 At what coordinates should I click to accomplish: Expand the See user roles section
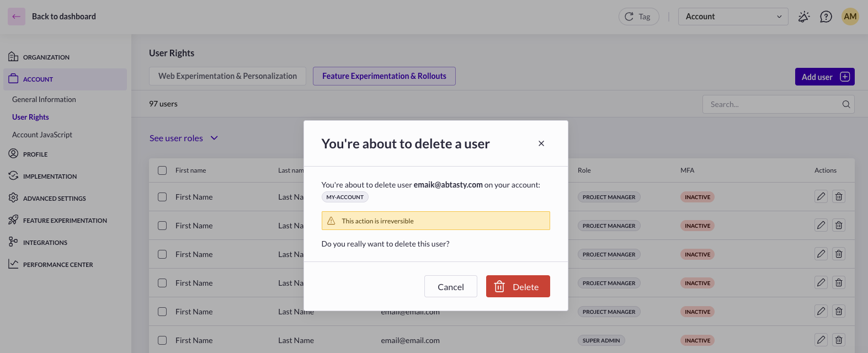pyautogui.click(x=184, y=138)
